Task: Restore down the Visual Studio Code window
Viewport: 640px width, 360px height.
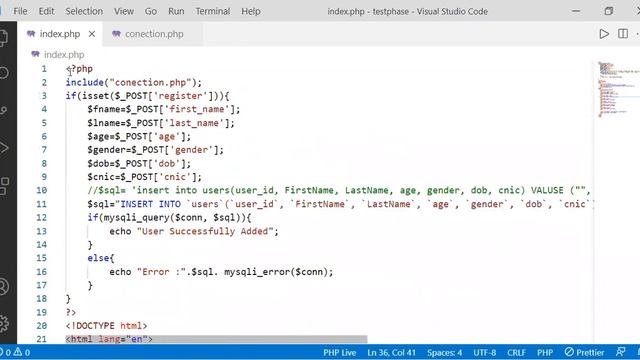Action: 609,11
